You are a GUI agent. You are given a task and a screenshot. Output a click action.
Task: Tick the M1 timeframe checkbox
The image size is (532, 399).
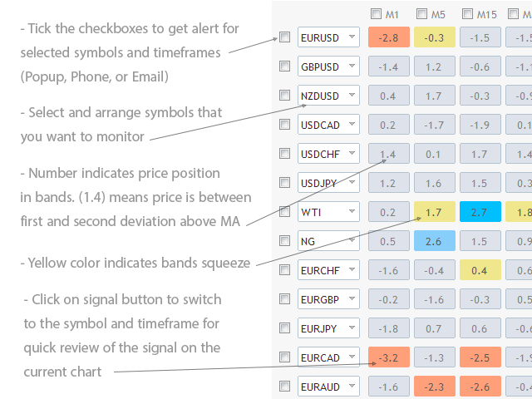(x=377, y=13)
